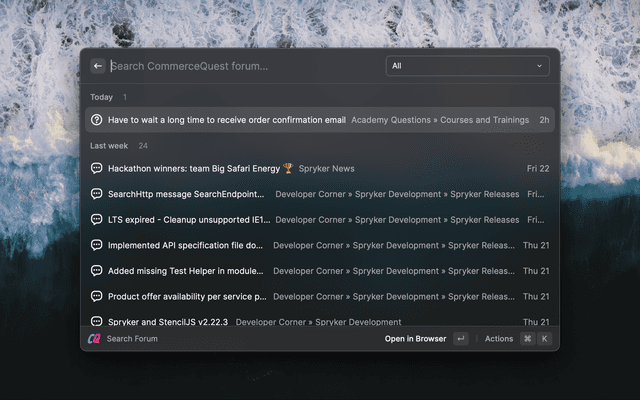Click chat bubble icon beside Hackathon winners
The height and width of the screenshot is (400, 640).
pyautogui.click(x=97, y=168)
